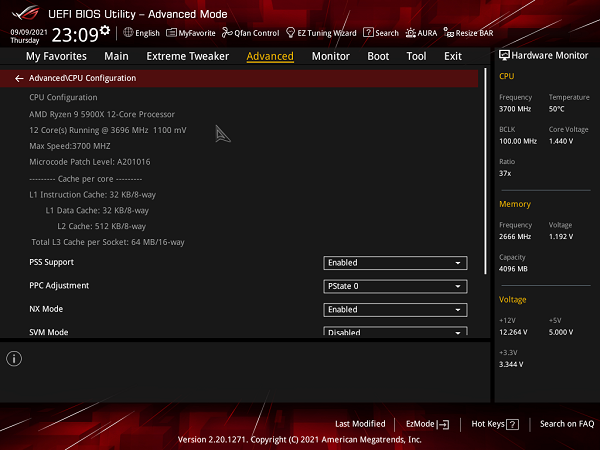Screen dimensions: 600x450
Task: Switch to Monitor tab
Action: coord(331,56)
